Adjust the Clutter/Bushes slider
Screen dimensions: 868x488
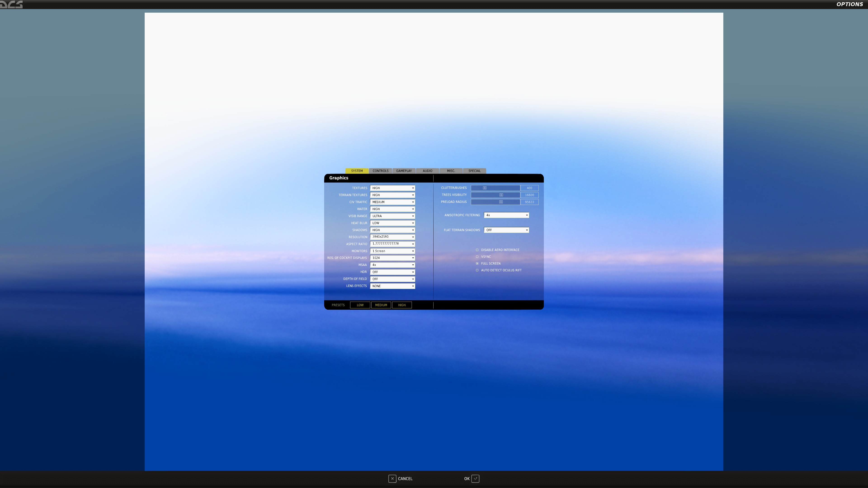pyautogui.click(x=495, y=188)
